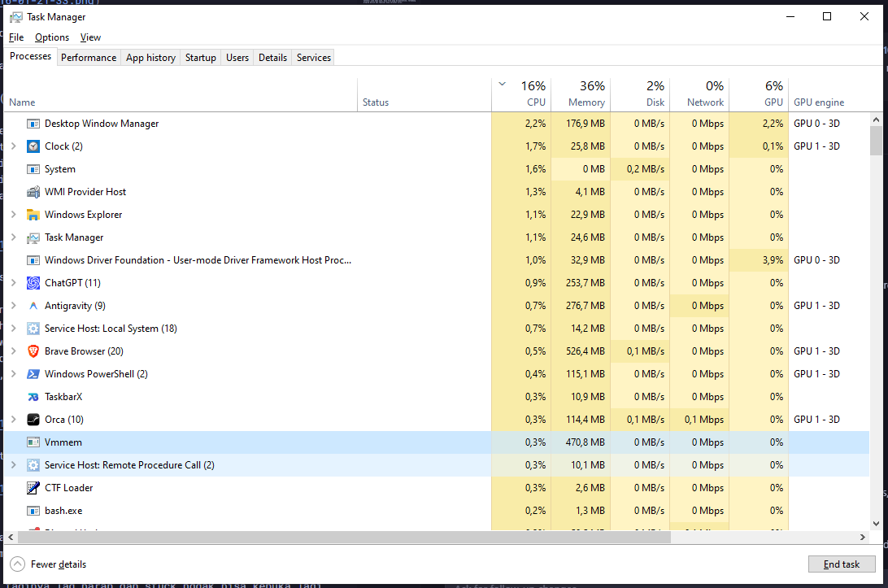Click the Service Host: Local System gear icon
The width and height of the screenshot is (888, 588).
coord(33,329)
